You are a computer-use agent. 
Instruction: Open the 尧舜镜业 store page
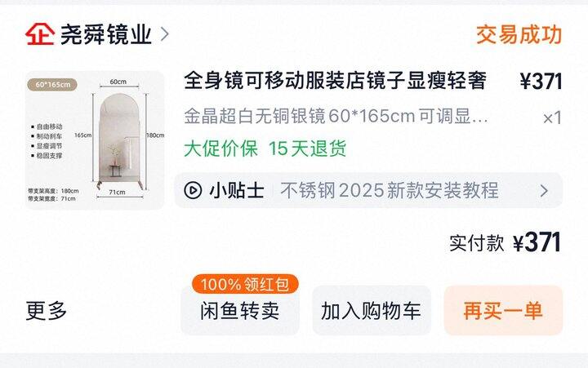pos(105,34)
